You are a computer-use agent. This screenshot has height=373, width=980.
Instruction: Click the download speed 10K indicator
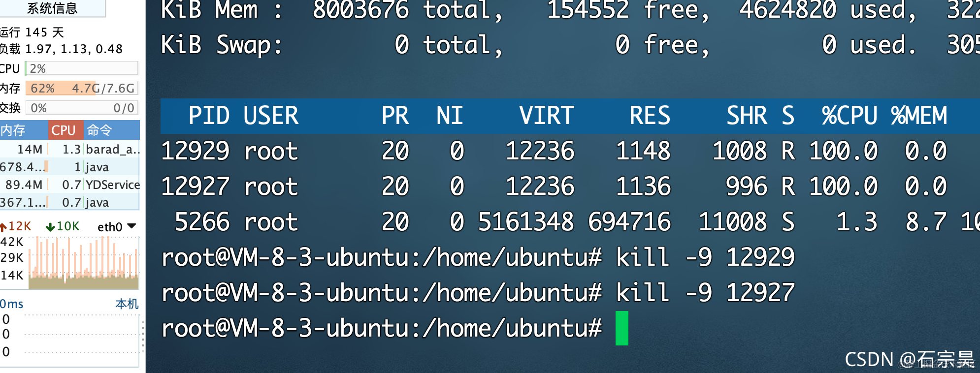point(63,226)
